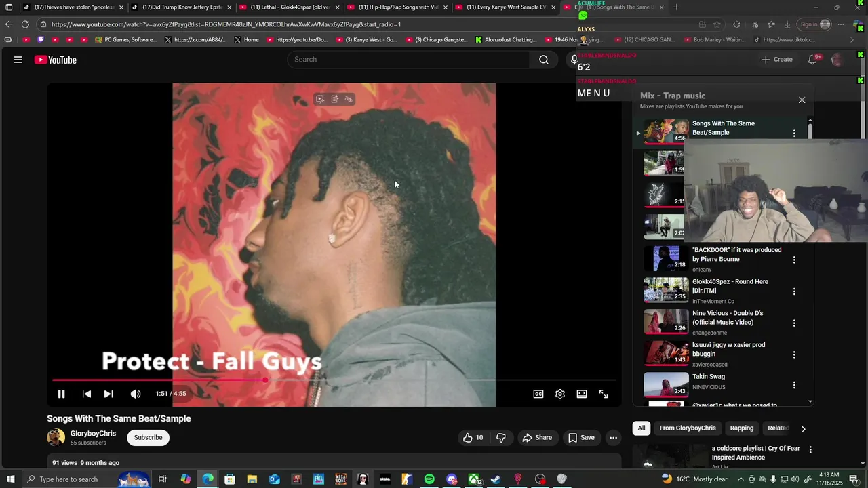Play Nine Vicious - Double D's thumbnail
This screenshot has width=868, height=488.
666,321
